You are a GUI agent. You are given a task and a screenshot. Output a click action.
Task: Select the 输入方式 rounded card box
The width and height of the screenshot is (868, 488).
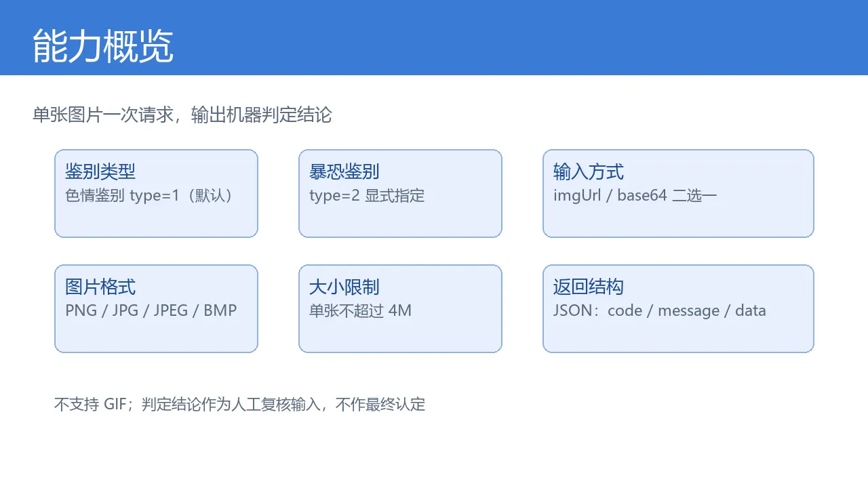(x=678, y=193)
